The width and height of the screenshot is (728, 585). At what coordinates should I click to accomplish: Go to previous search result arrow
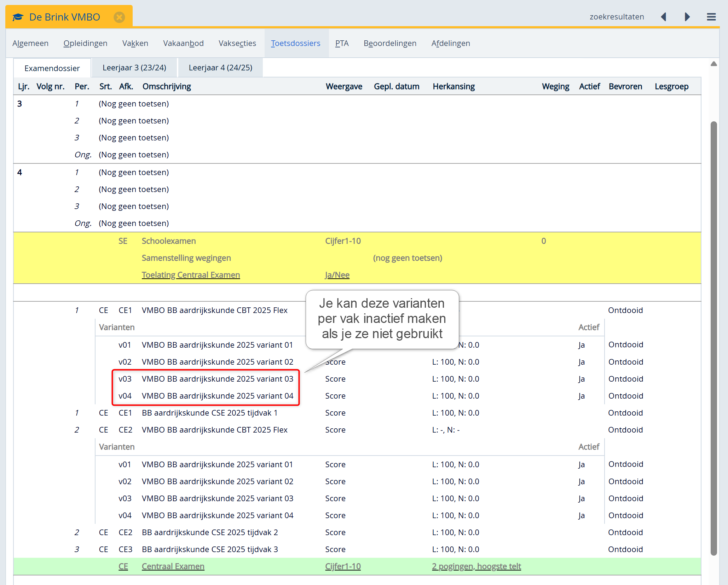[x=664, y=17]
